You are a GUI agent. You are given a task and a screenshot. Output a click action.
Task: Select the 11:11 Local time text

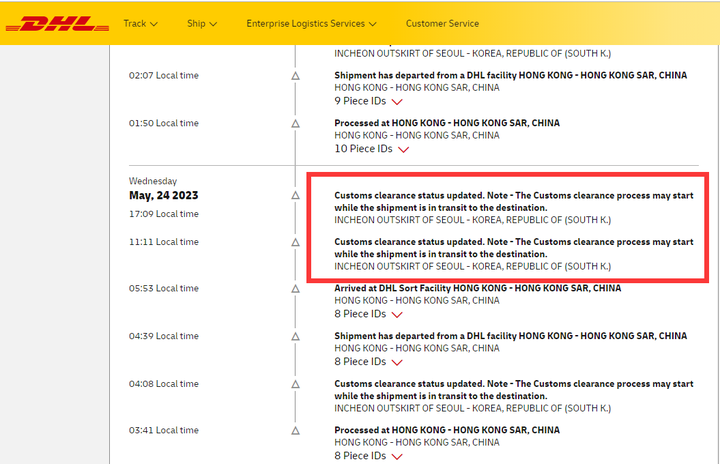coord(163,242)
